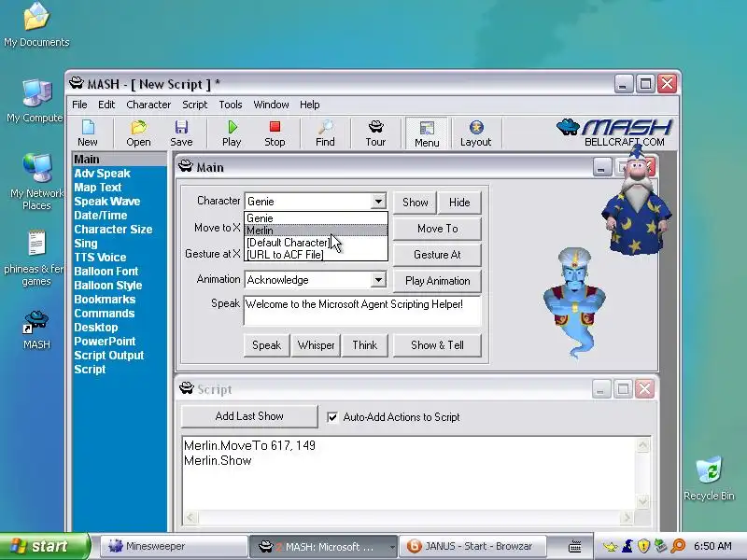Image resolution: width=747 pixels, height=560 pixels.
Task: Open the Edit menu
Action: pyautogui.click(x=106, y=105)
